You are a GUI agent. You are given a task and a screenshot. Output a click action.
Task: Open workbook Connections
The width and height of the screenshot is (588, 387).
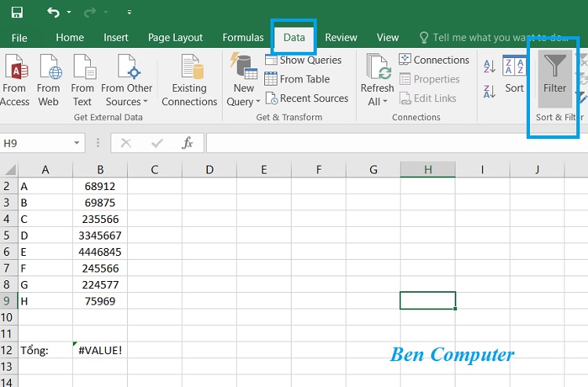pos(434,60)
